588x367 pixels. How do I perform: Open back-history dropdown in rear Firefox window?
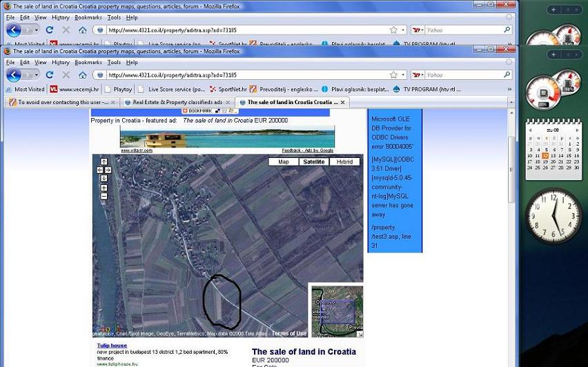[x=37, y=30]
